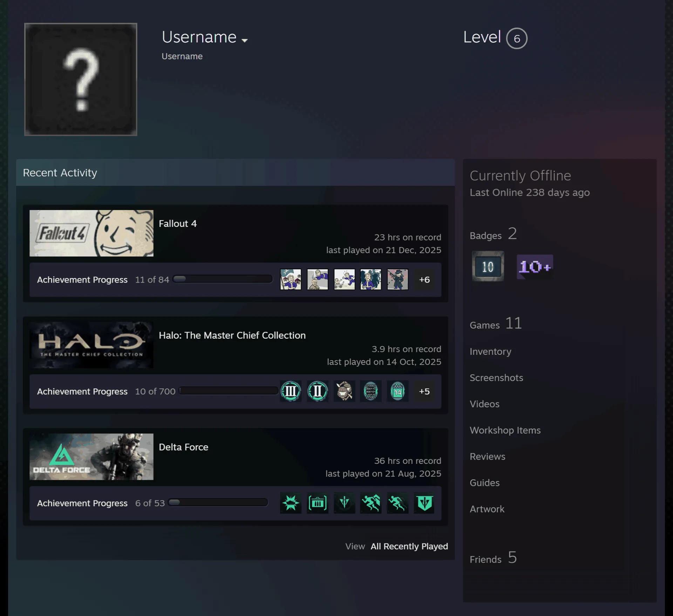Open Workshop Items

(x=505, y=430)
